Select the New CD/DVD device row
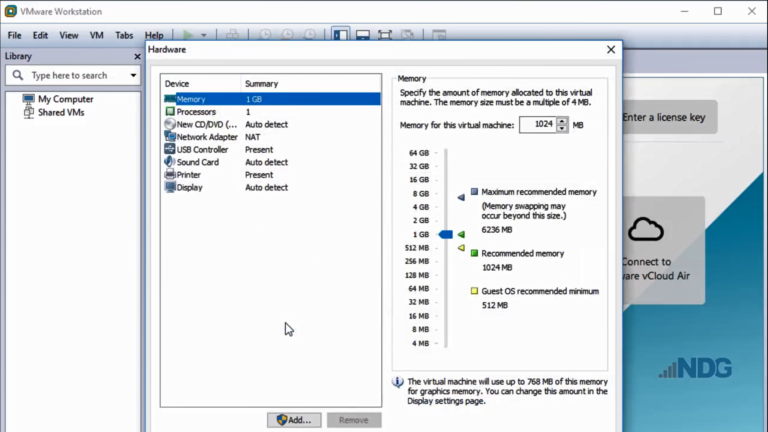This screenshot has width=768, height=432. [272, 124]
